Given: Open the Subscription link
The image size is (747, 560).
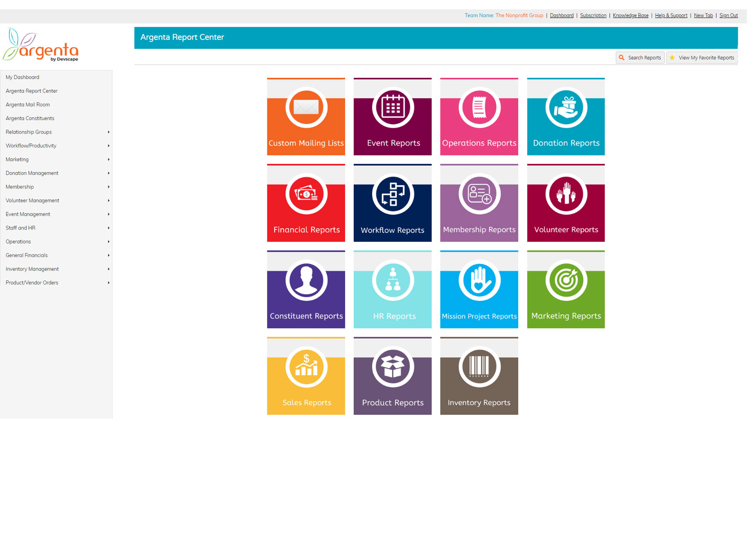Looking at the screenshot, I should point(593,15).
